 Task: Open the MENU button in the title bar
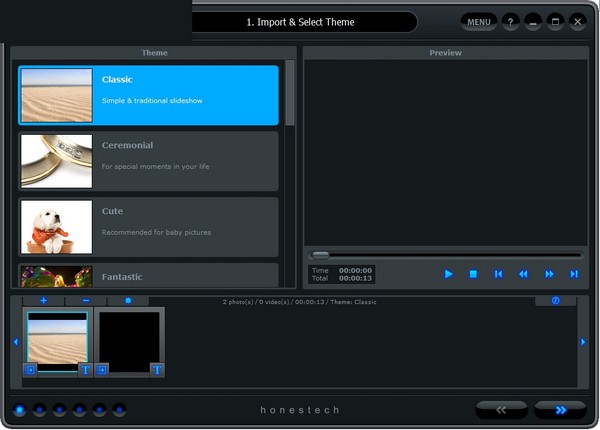tap(479, 21)
